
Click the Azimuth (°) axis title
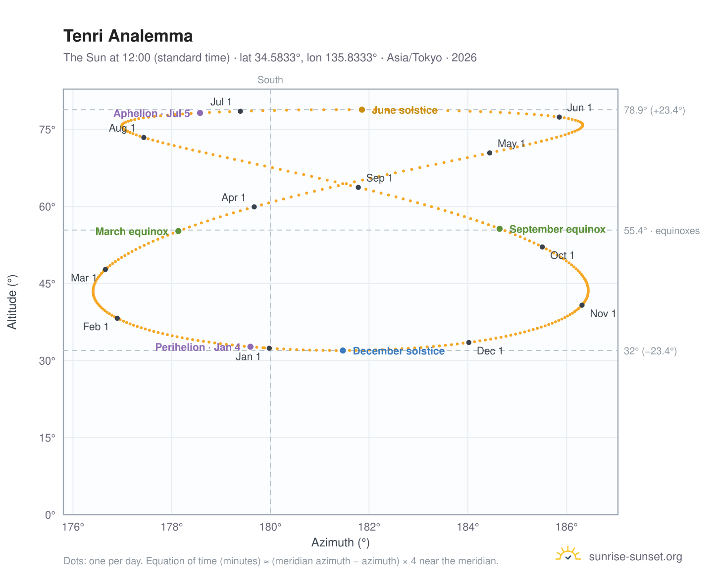pos(341,543)
